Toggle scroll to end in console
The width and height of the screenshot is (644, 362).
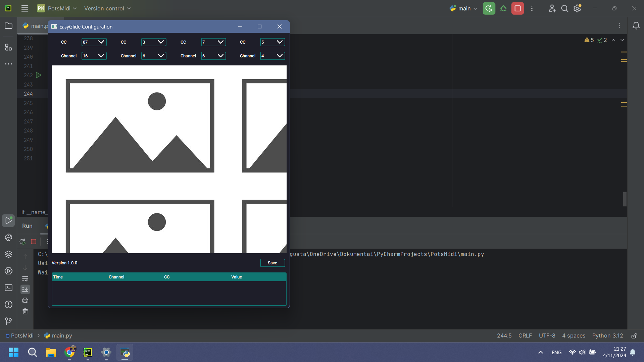click(25, 289)
